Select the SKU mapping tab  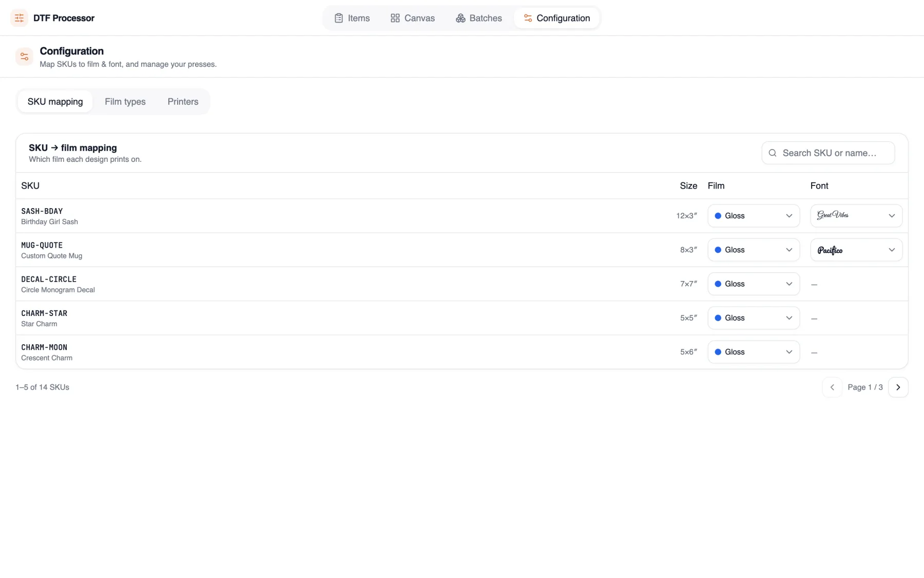(55, 102)
